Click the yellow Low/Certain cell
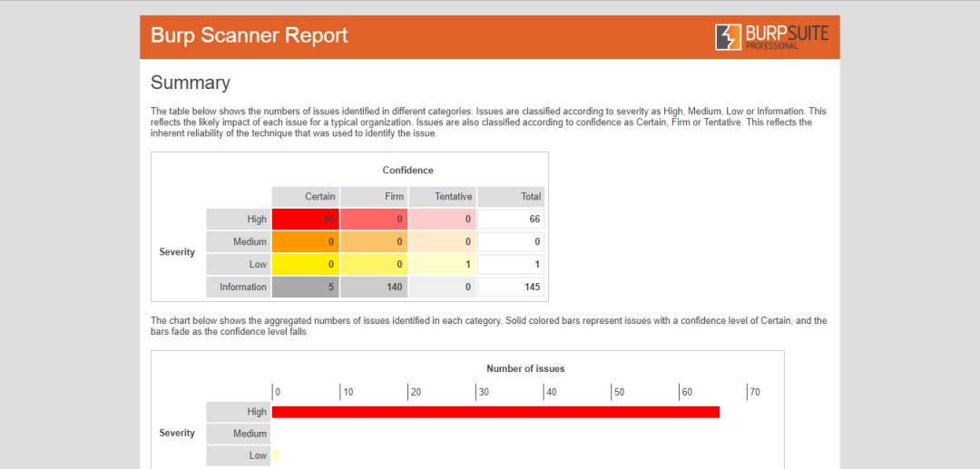This screenshot has height=469, width=980. 306,264
